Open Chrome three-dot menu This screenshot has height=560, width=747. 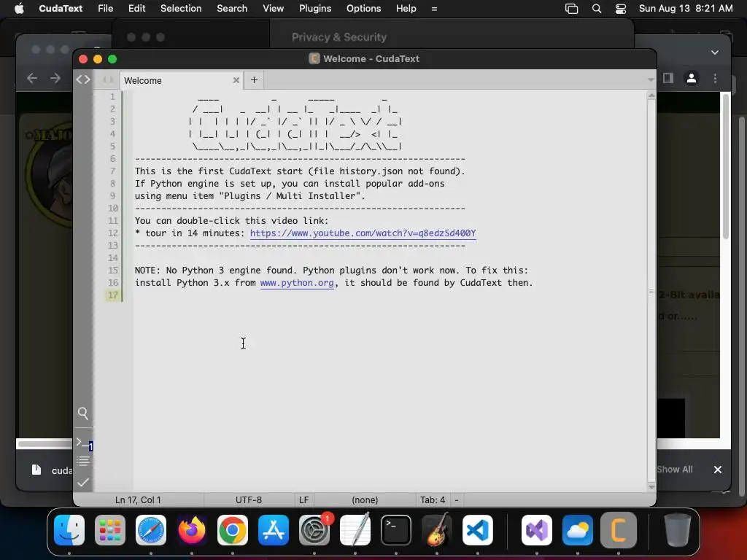[715, 78]
